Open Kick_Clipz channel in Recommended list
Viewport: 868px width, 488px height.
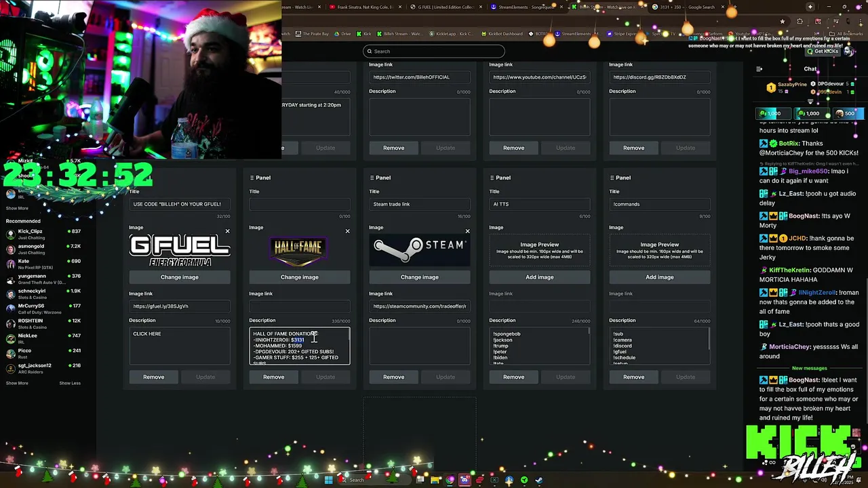tap(43, 235)
